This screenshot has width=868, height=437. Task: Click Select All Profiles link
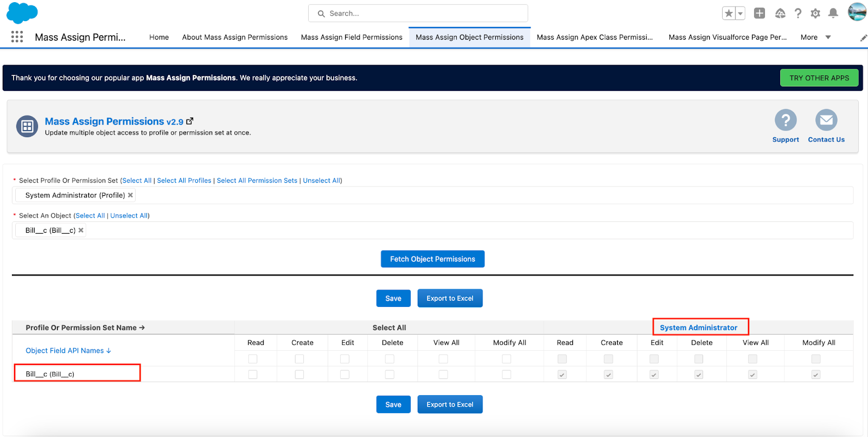click(x=184, y=181)
